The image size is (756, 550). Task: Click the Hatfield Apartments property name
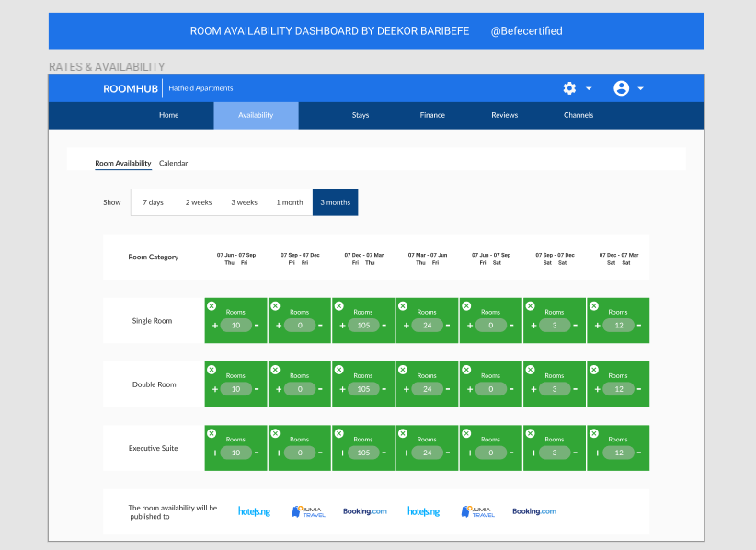pyautogui.click(x=200, y=88)
